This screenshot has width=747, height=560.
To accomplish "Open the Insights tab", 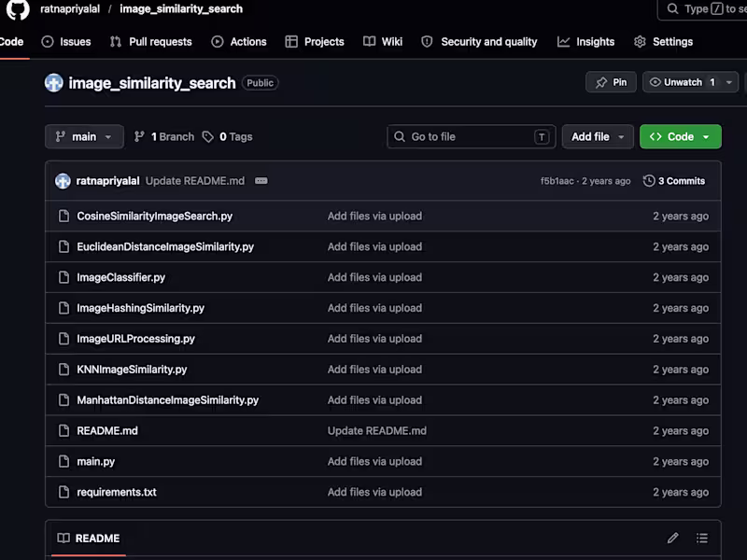I will (x=586, y=42).
